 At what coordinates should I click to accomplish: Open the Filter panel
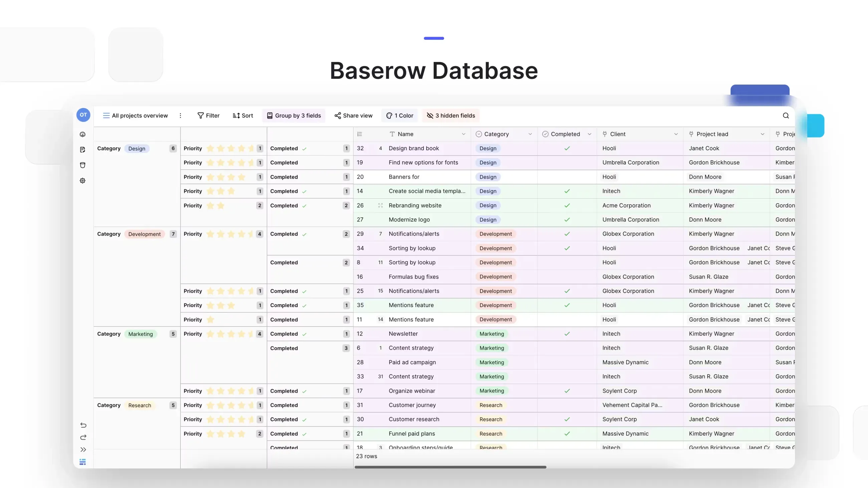[208, 115]
